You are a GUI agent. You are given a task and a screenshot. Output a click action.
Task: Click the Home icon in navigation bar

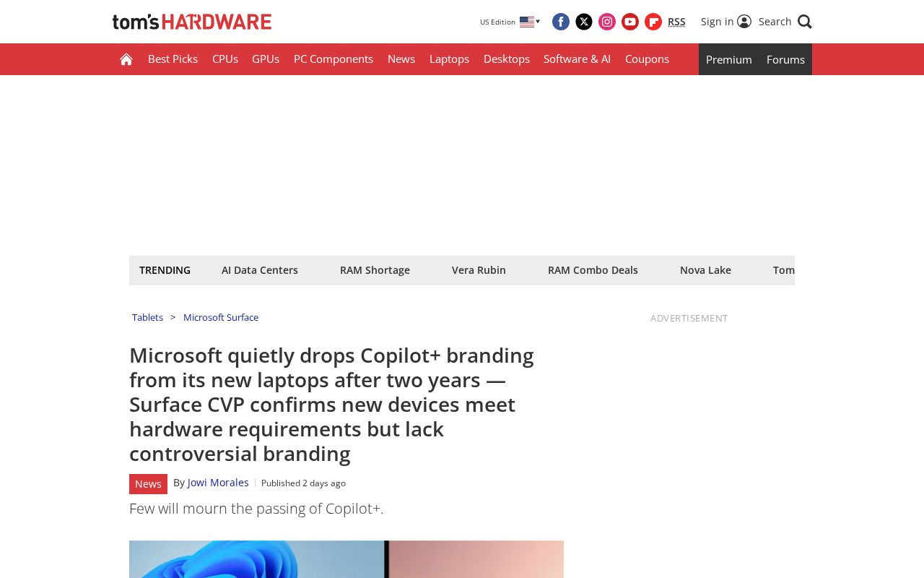click(126, 59)
